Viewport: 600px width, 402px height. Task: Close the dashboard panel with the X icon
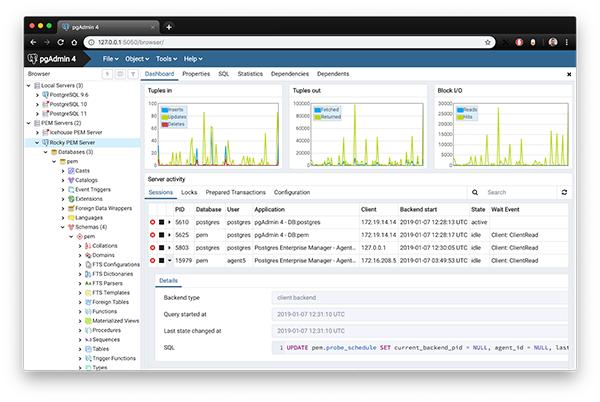click(569, 74)
